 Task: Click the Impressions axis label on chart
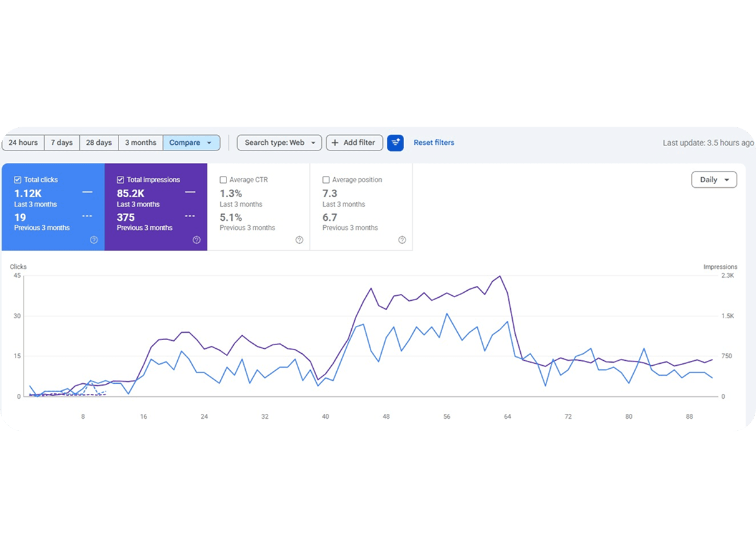720,267
